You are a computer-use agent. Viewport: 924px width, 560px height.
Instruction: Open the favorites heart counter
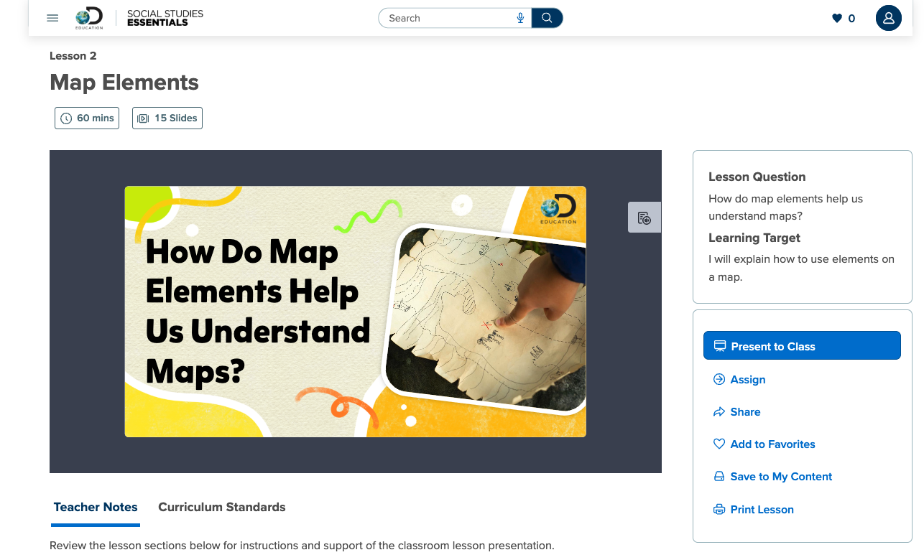coord(844,18)
